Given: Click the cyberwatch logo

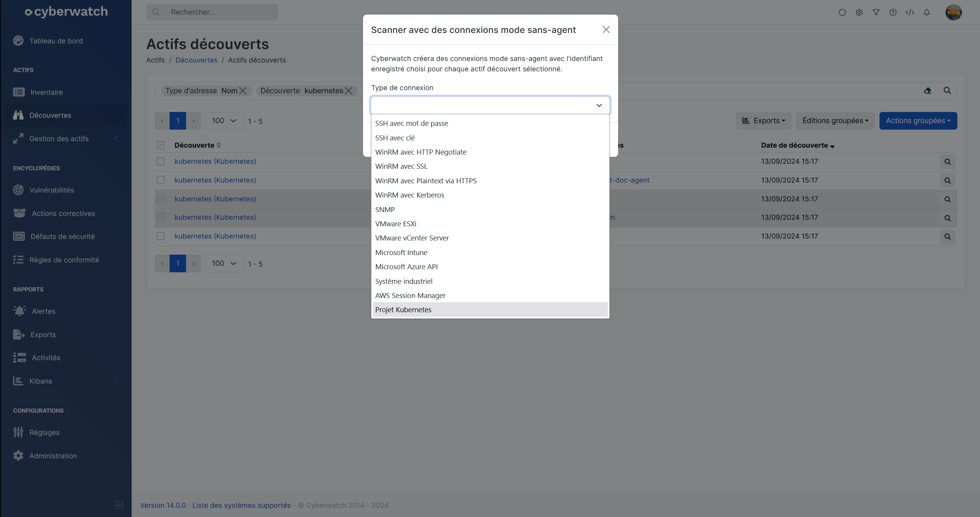Looking at the screenshot, I should click(x=66, y=12).
